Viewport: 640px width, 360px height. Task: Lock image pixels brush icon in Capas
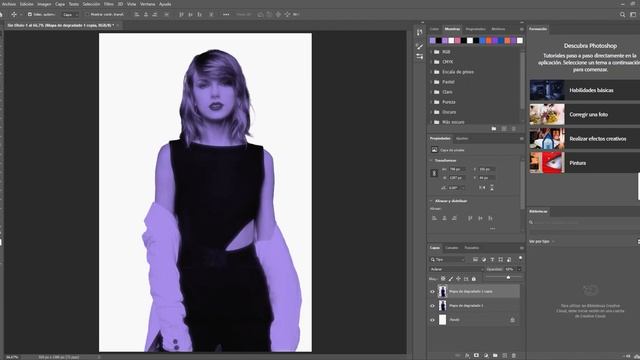451,279
